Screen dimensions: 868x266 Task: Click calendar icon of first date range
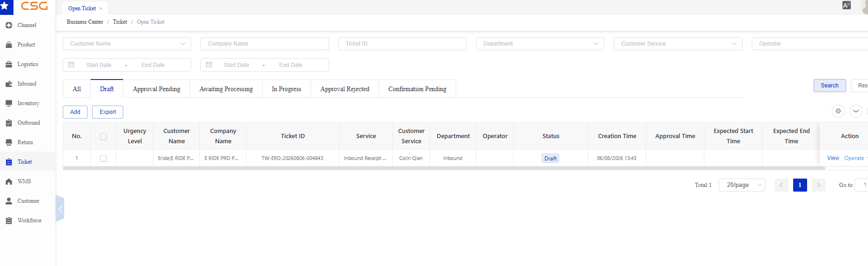point(71,65)
